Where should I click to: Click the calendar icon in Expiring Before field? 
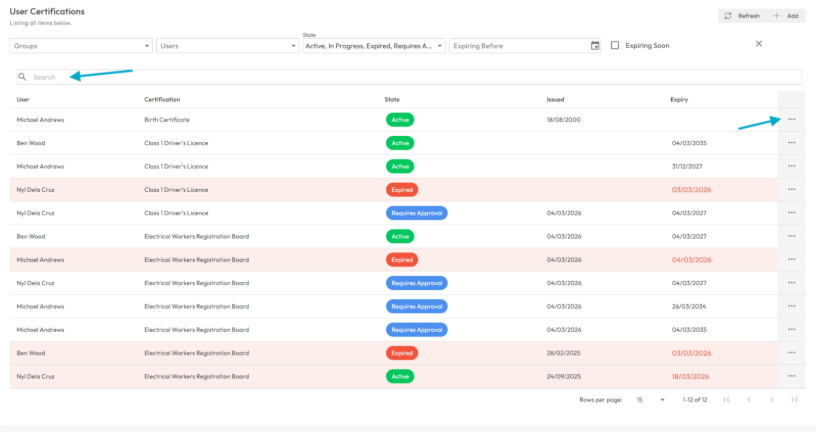(x=595, y=46)
